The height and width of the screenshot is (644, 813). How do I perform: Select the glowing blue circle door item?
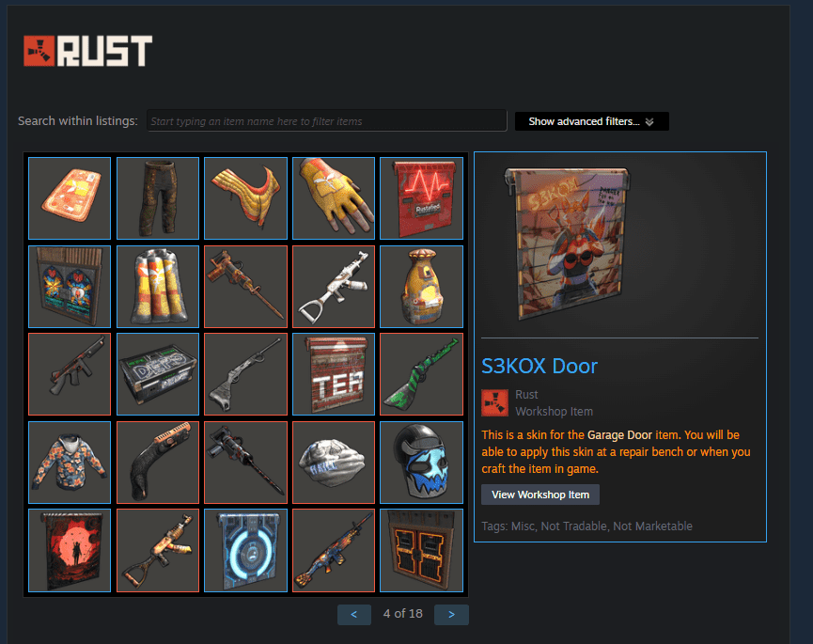coord(245,551)
